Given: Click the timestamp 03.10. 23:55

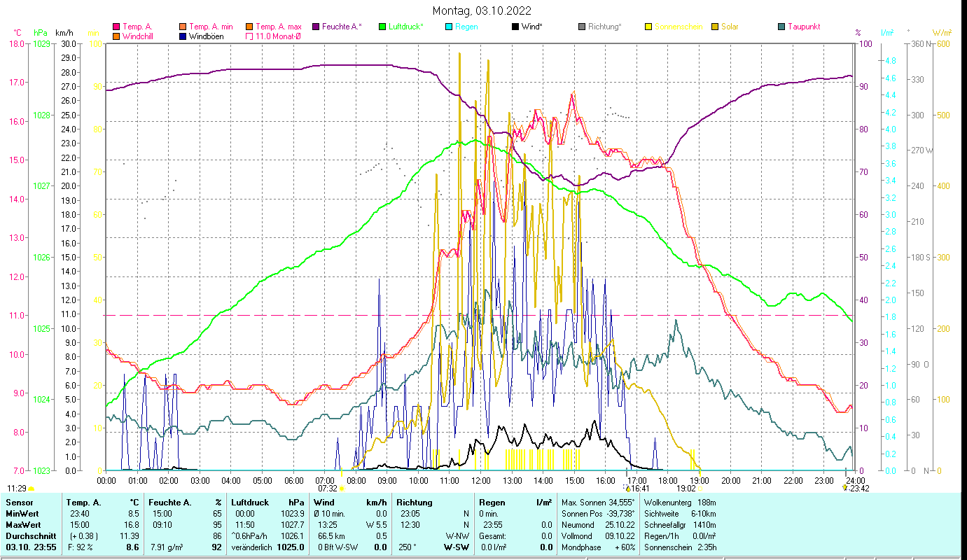Looking at the screenshot, I should [31, 547].
